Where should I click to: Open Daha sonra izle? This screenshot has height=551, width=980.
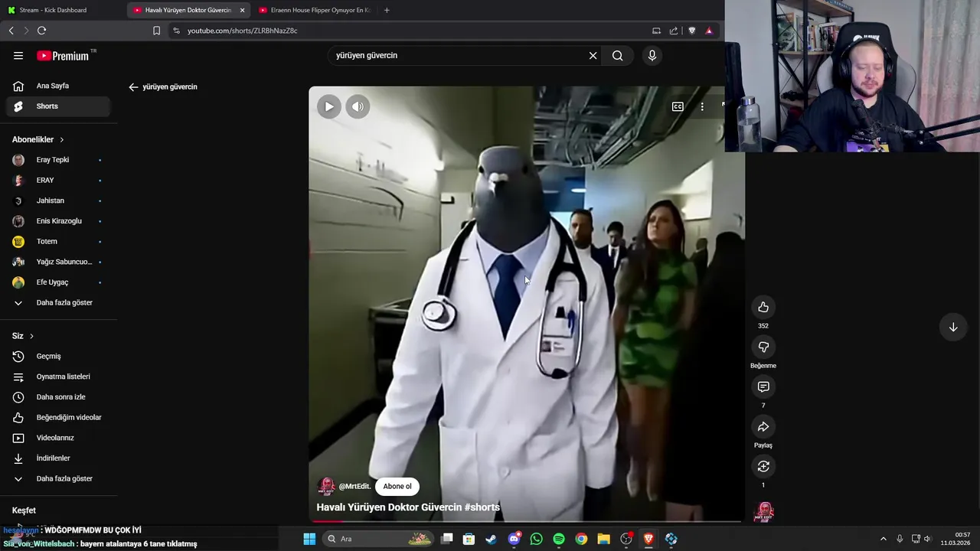click(x=57, y=397)
